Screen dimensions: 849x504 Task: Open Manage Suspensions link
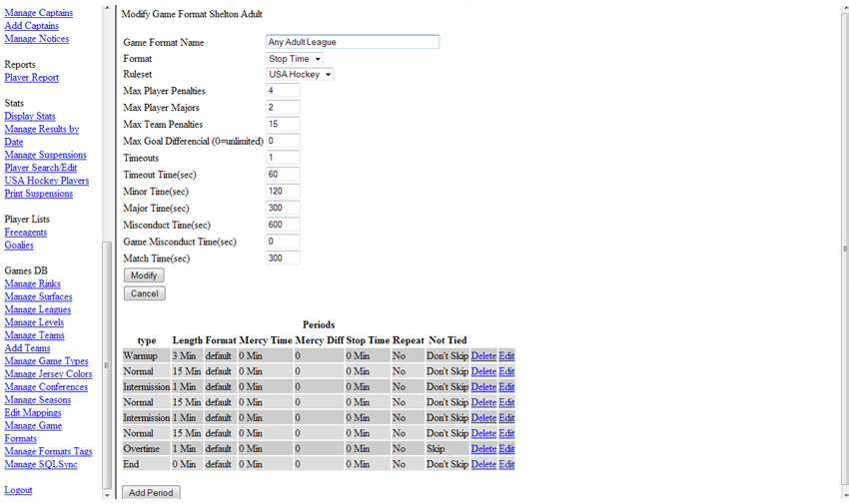[46, 155]
